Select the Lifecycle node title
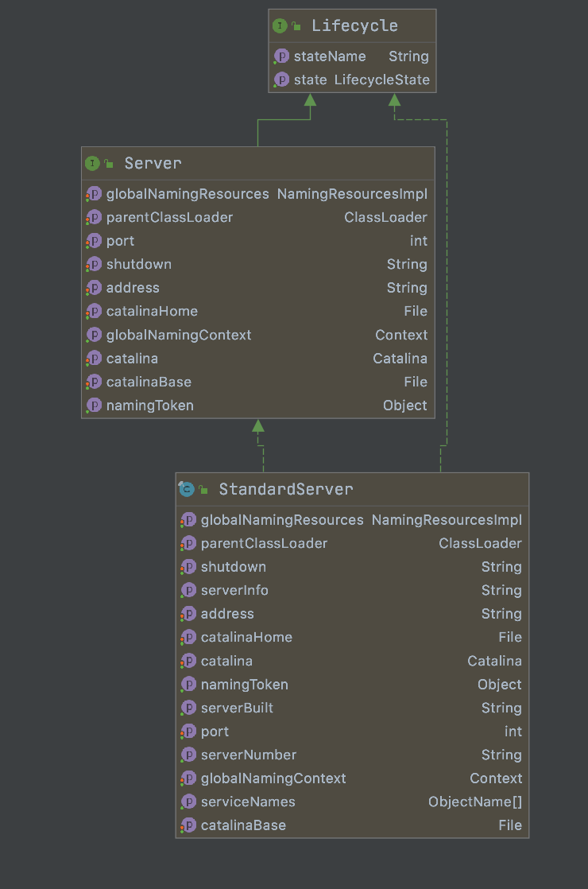Screen dimensions: 588x889 tap(354, 25)
